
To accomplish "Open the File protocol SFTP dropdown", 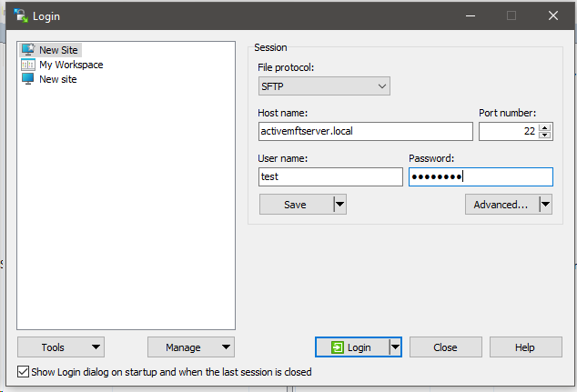I will tap(324, 86).
